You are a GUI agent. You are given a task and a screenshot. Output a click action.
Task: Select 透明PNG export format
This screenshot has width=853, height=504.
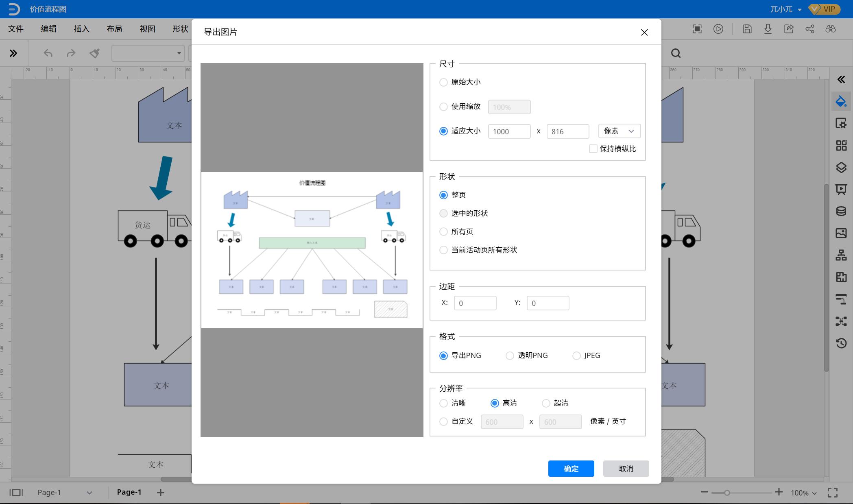point(510,355)
